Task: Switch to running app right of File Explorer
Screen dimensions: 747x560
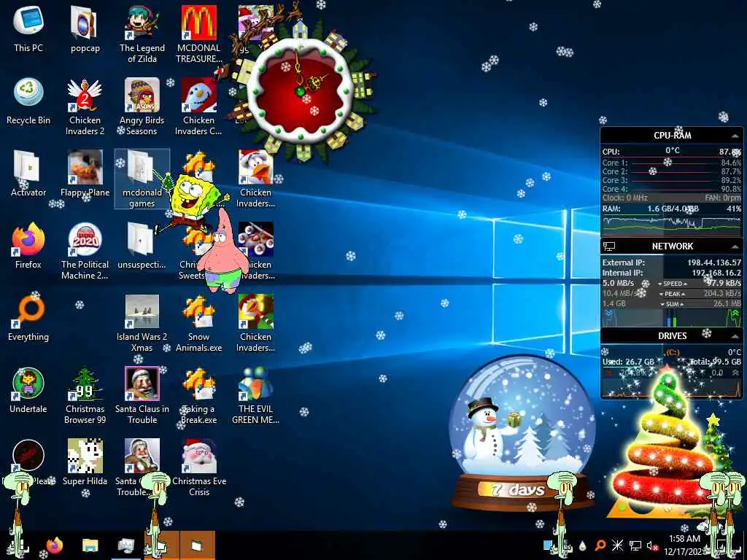Action: 126,545
